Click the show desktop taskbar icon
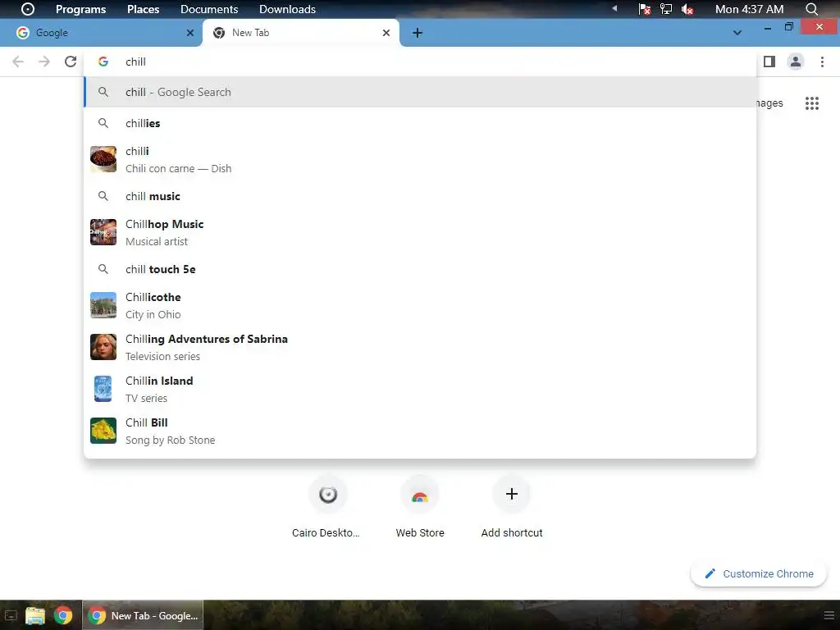The image size is (840, 630). point(10,615)
